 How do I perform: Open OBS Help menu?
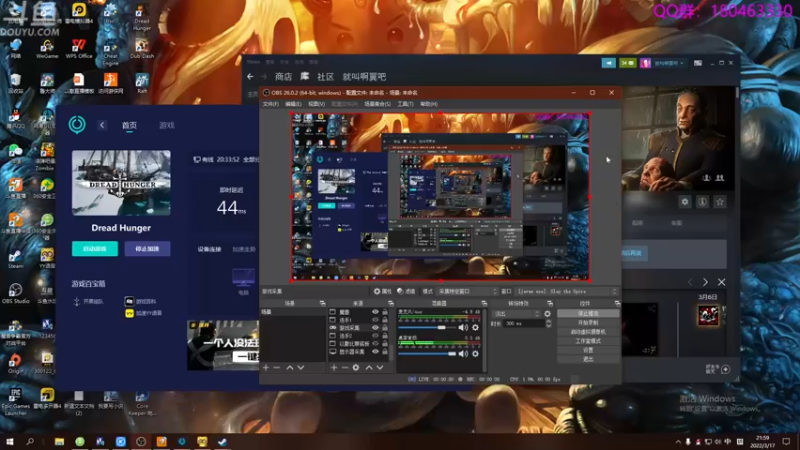[x=429, y=104]
